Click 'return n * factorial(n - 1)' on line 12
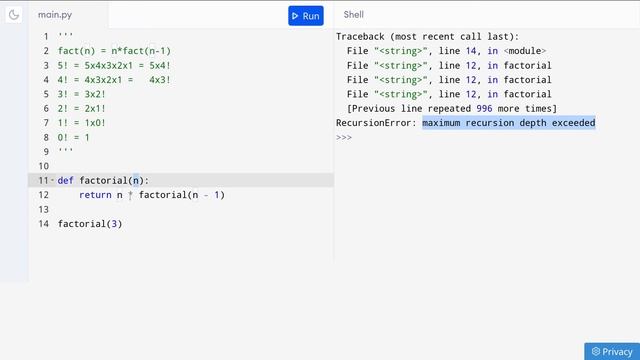Image resolution: width=640 pixels, height=360 pixels. 152,195
